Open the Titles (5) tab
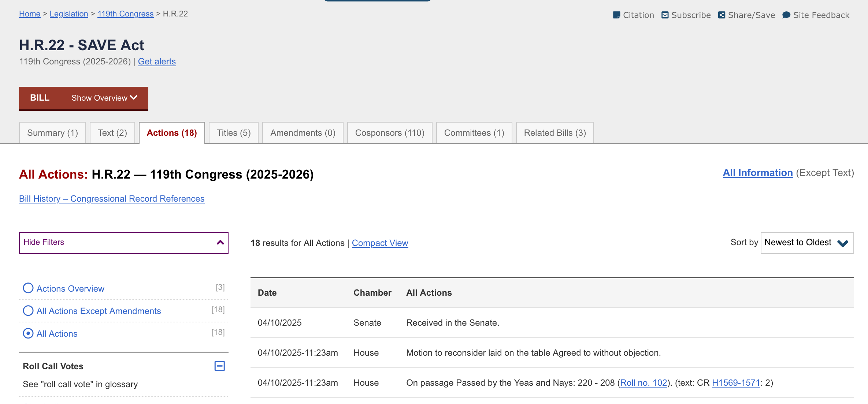The width and height of the screenshot is (868, 404). coord(234,133)
